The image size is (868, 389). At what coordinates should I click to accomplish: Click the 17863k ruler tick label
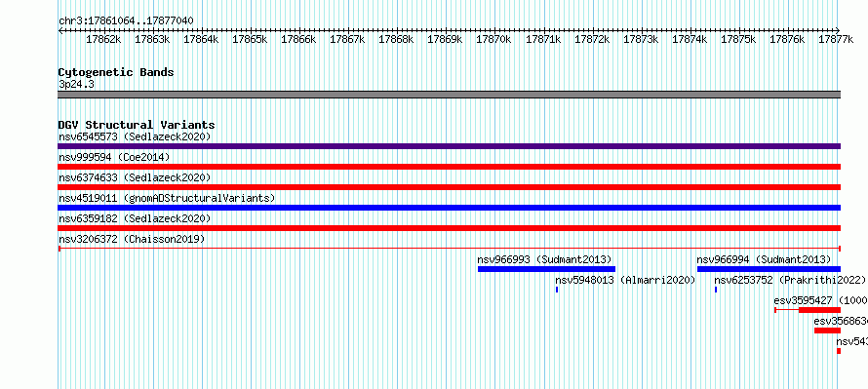pyautogui.click(x=152, y=39)
